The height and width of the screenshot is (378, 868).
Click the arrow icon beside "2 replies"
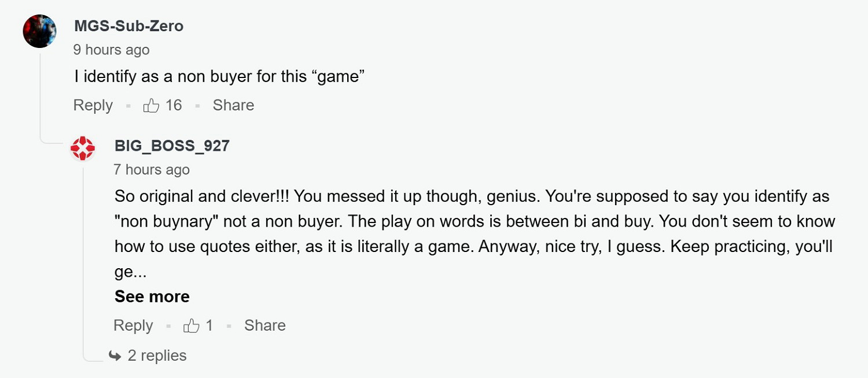(115, 355)
